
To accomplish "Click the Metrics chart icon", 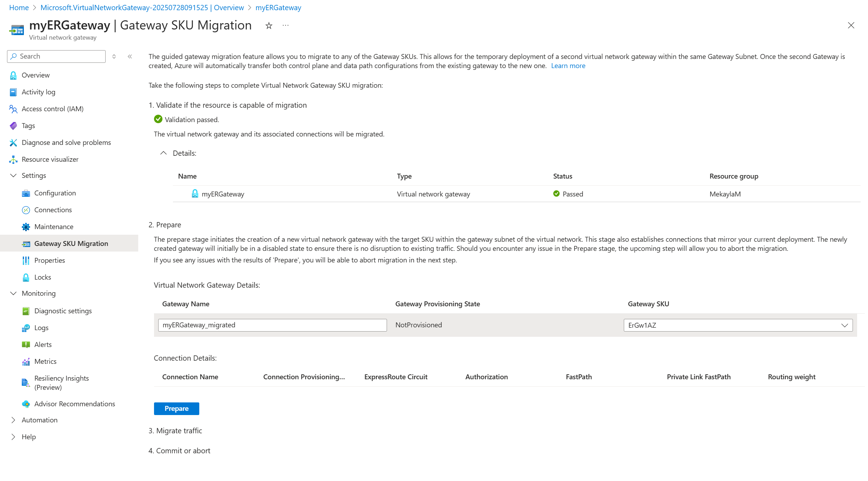I will (26, 362).
